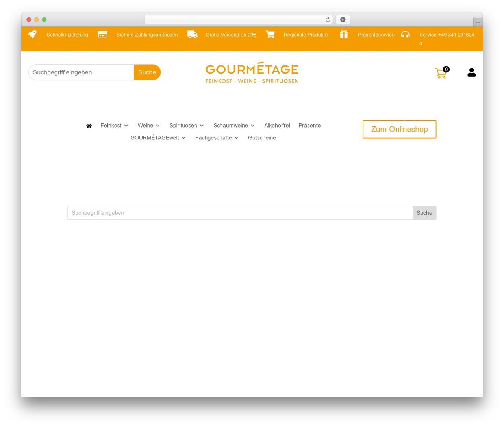Viewport: 504px width, 427px height.
Task: Click Regionale Produkte text
Action: pos(306,35)
